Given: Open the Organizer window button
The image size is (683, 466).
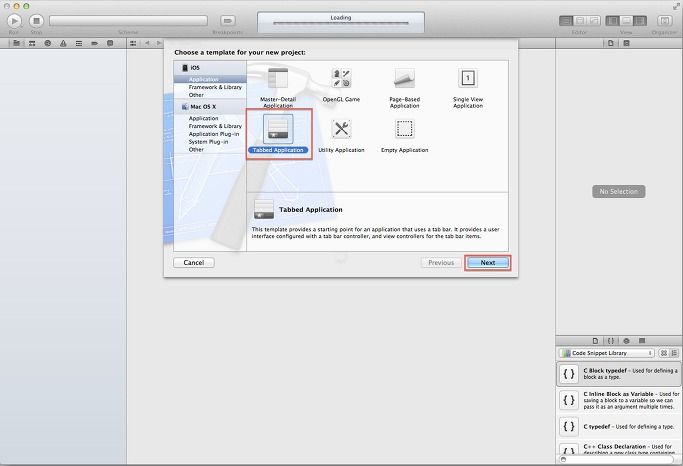Looking at the screenshot, I should (664, 20).
